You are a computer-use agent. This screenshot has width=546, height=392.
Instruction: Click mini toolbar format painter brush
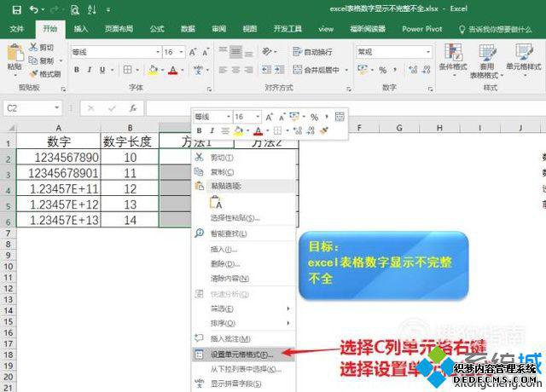324,130
